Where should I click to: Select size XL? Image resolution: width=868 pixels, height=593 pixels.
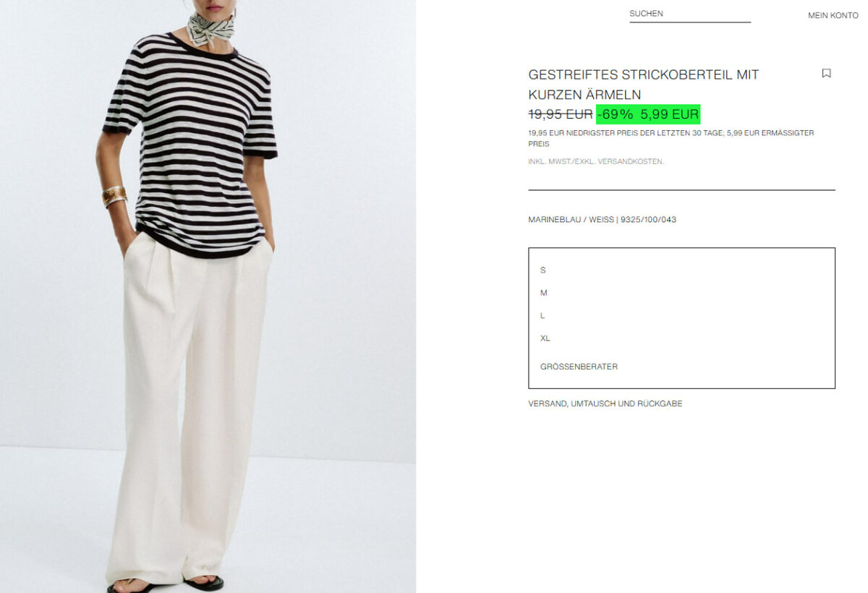[x=545, y=338]
